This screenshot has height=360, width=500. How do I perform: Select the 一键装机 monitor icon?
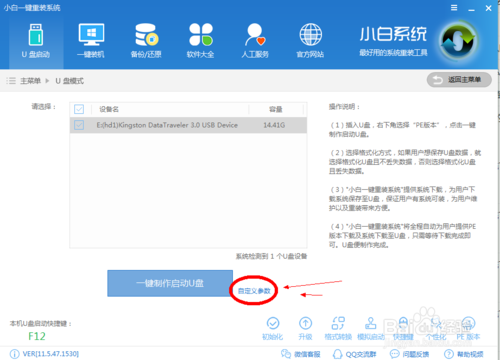pyautogui.click(x=91, y=35)
